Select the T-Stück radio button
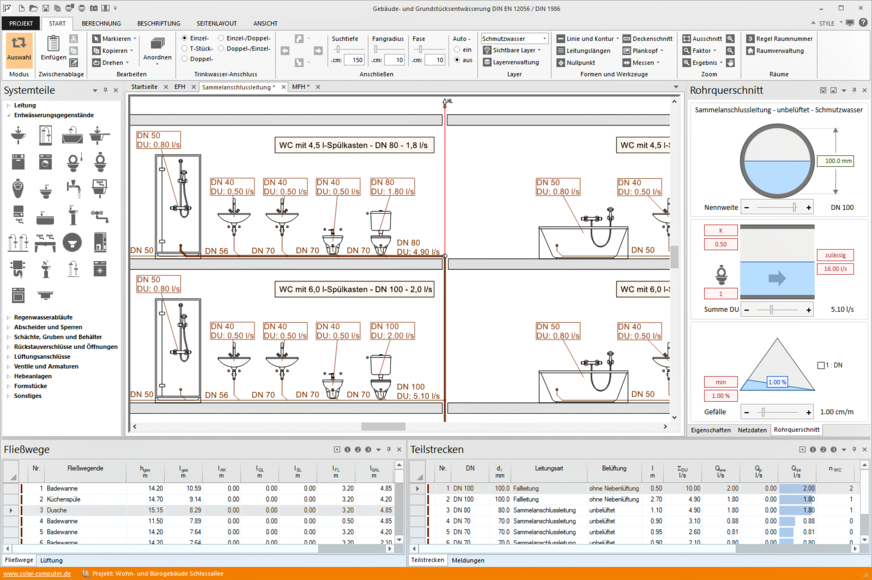872x580 pixels. click(184, 48)
